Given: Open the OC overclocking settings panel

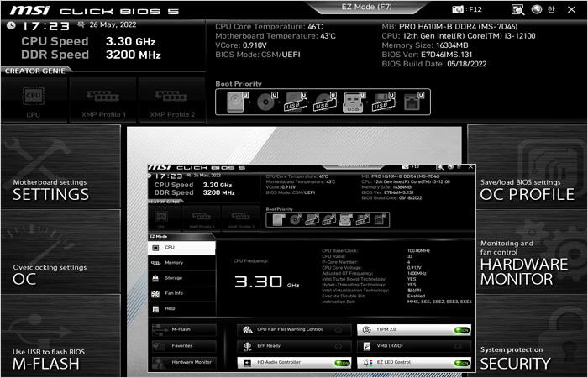Looking at the screenshot, I should 61,251.
